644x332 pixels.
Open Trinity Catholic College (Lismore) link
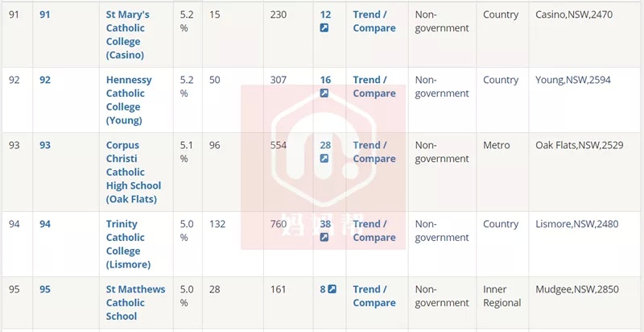128,244
